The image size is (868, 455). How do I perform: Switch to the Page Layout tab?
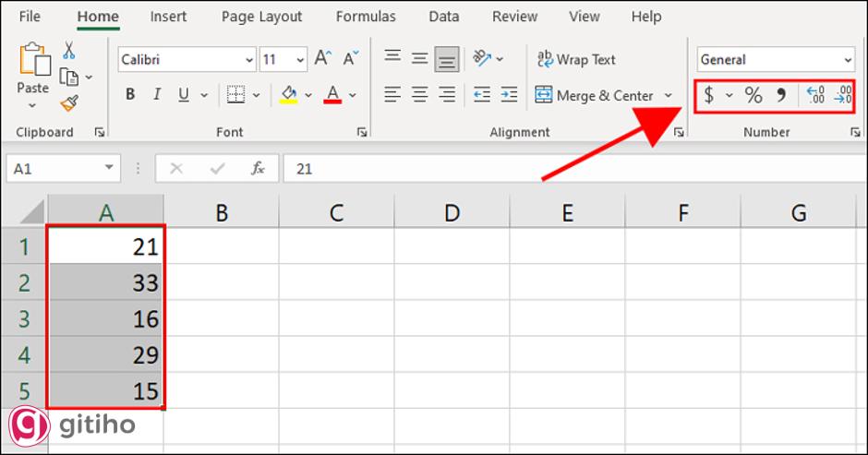point(262,18)
